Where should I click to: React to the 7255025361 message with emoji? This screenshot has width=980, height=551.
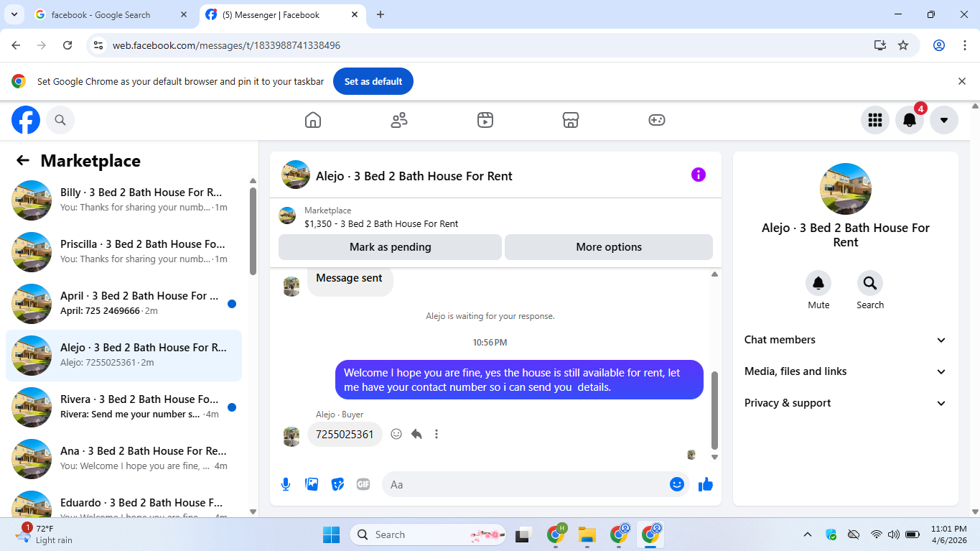pos(396,434)
